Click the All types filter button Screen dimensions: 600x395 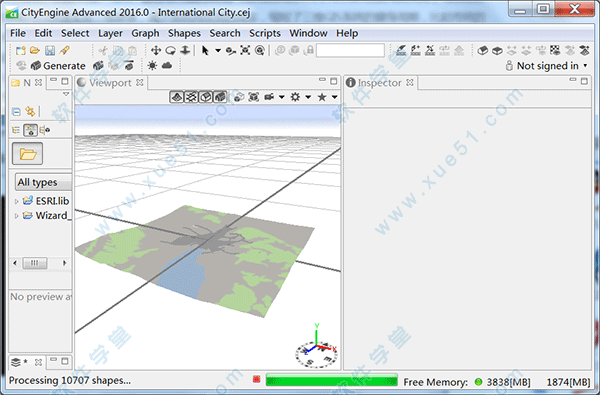(43, 182)
